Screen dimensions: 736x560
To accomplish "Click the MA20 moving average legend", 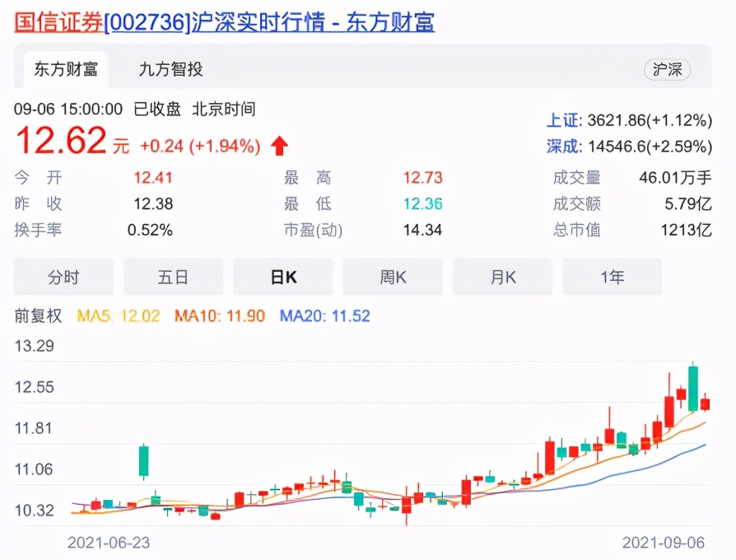I will point(324,315).
